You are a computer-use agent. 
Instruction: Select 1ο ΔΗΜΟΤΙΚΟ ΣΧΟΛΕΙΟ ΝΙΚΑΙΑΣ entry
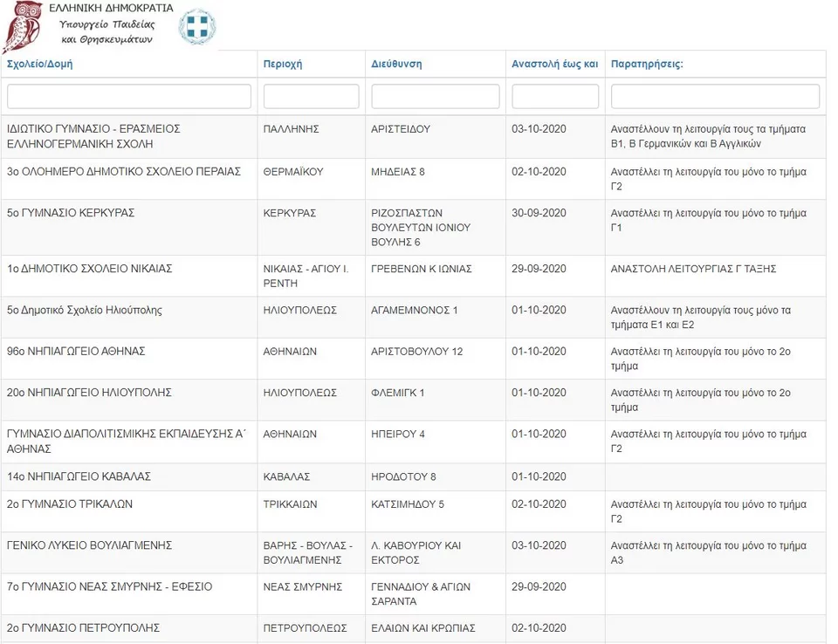pos(90,269)
